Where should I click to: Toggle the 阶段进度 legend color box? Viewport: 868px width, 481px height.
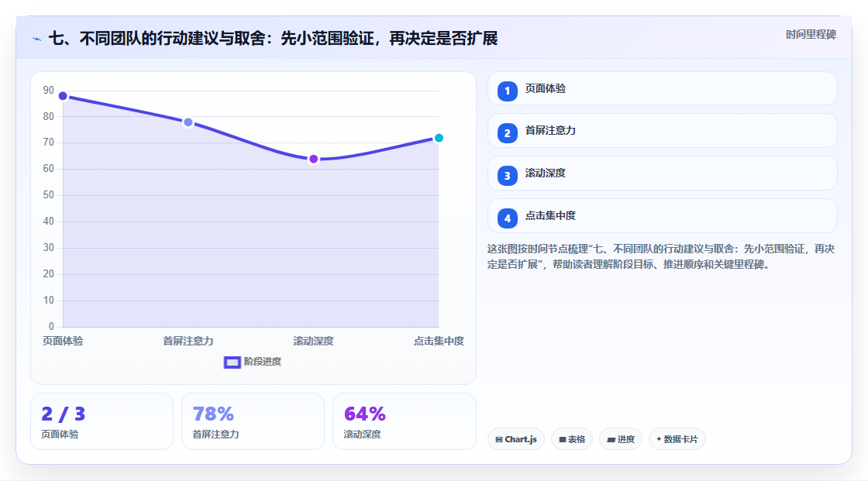coord(232,362)
